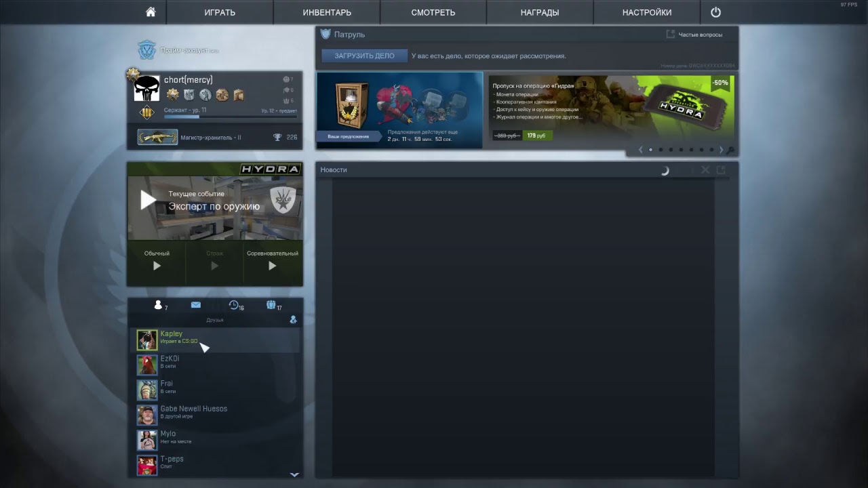The width and height of the screenshot is (868, 488).
Task: Show next store banner arrow
Action: pyautogui.click(x=721, y=150)
